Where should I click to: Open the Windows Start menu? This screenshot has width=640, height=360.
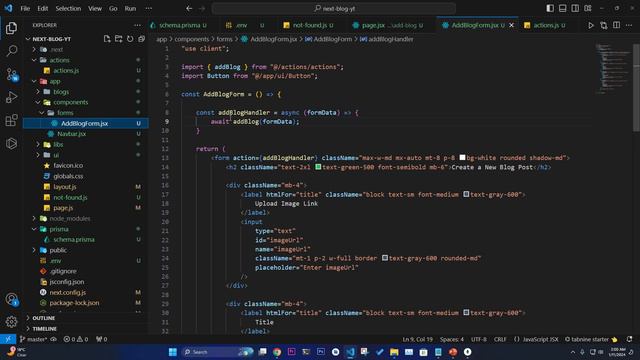[173, 352]
